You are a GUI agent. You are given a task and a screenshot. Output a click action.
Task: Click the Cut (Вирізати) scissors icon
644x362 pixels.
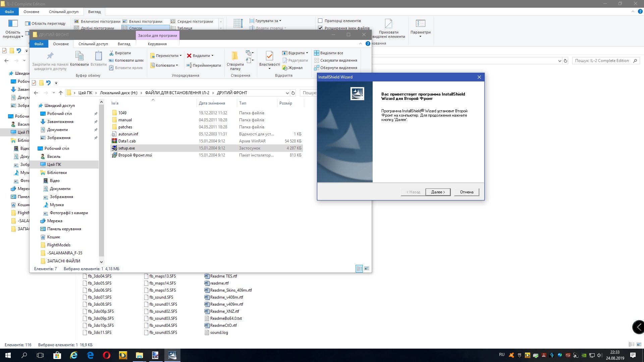coord(111,53)
